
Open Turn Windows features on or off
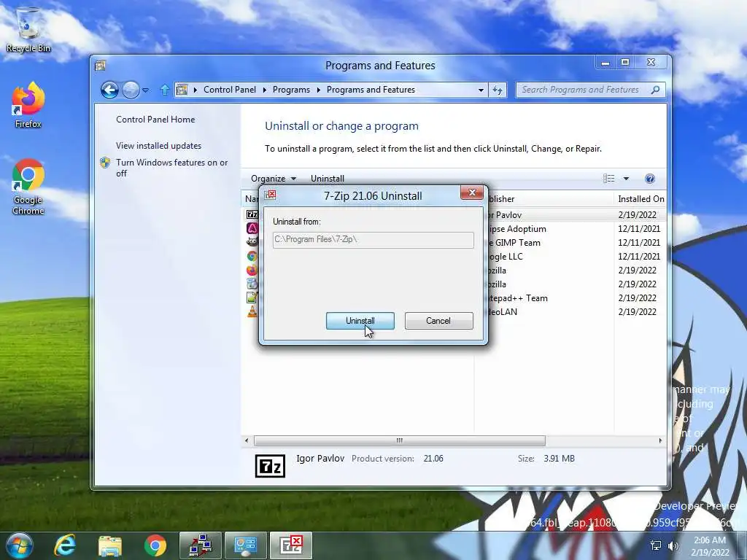tap(171, 168)
